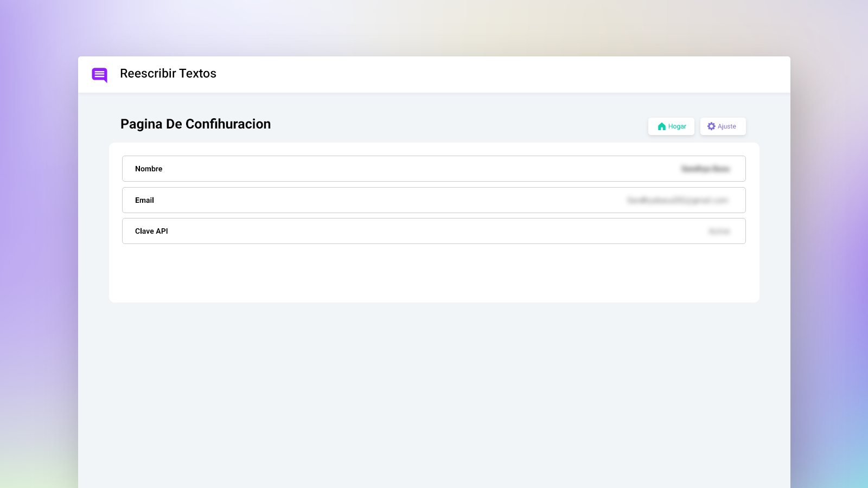This screenshot has height=488, width=868.
Task: Click the Clave API label
Action: [x=151, y=231]
